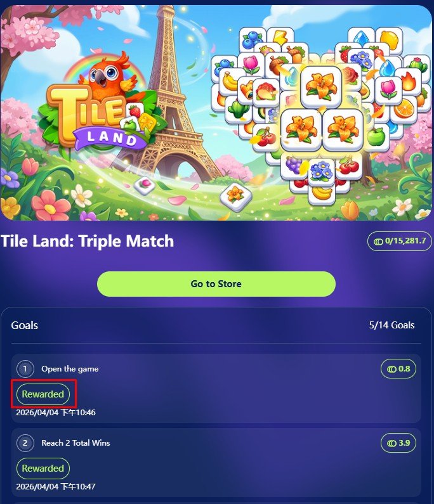Click the Tile Land: Triple Match title
This screenshot has width=434, height=504.
(x=87, y=241)
